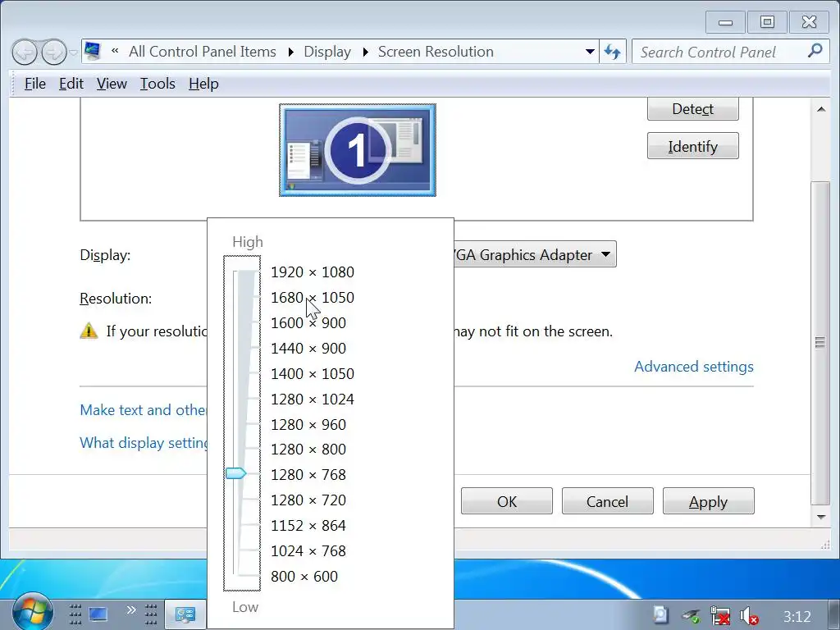Select 1400 × 1050 resolution
The height and width of the screenshot is (630, 840).
tap(313, 373)
